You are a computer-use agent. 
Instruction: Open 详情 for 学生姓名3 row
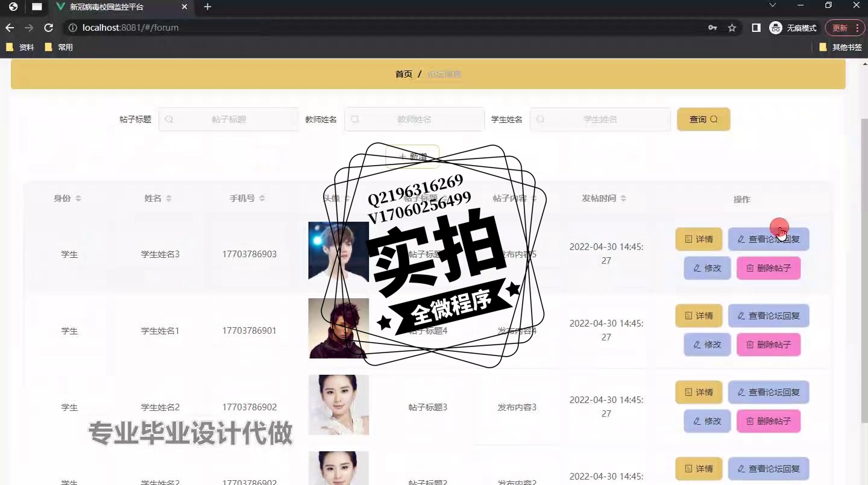click(x=699, y=239)
